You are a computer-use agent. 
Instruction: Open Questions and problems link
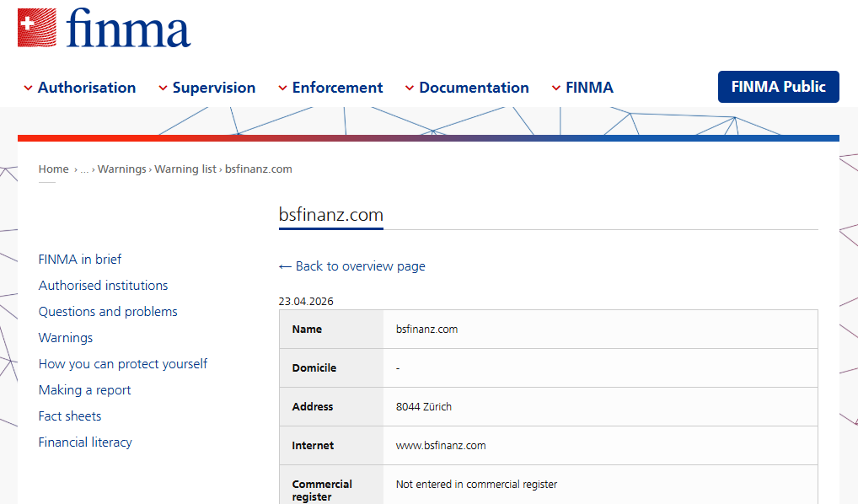point(108,312)
